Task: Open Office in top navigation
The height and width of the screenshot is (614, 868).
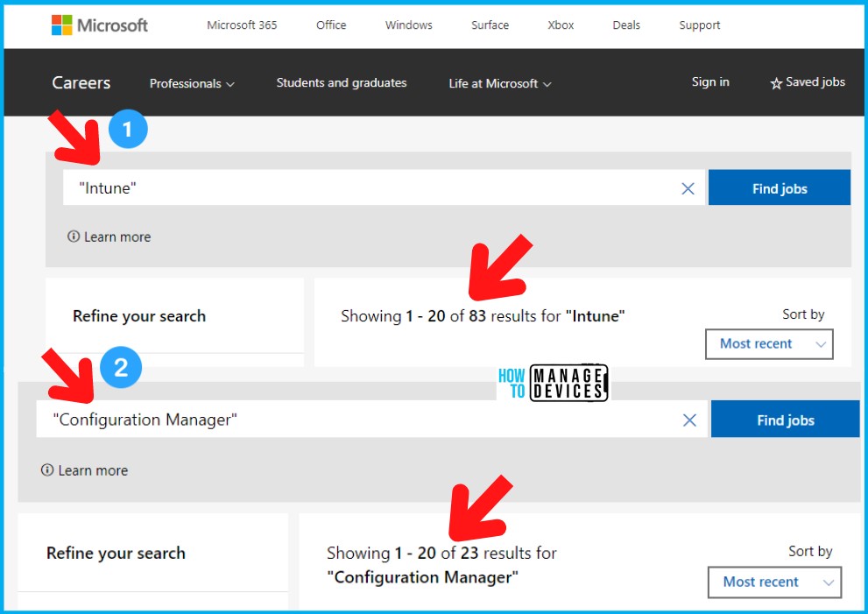Action: coord(331,25)
